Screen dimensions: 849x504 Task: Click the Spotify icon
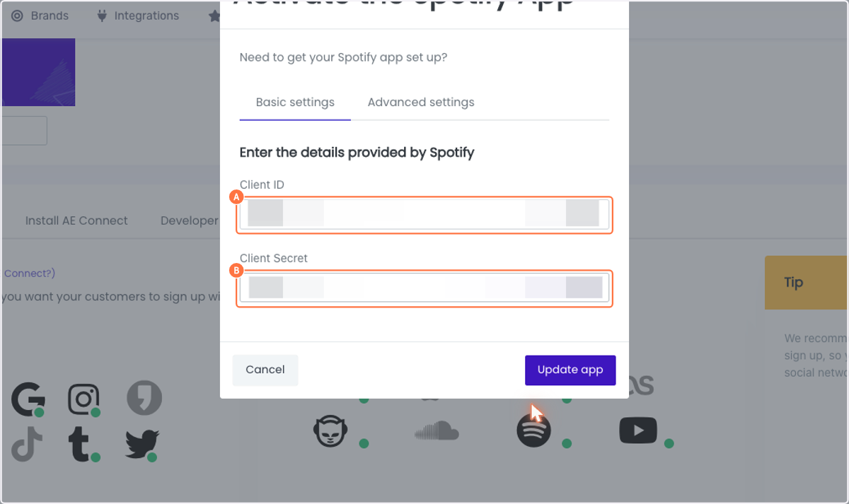[x=533, y=430]
